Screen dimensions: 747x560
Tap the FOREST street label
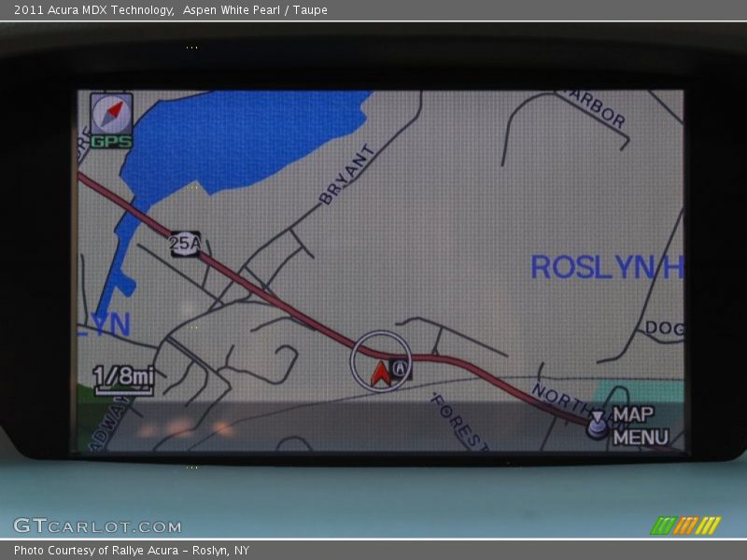459,422
